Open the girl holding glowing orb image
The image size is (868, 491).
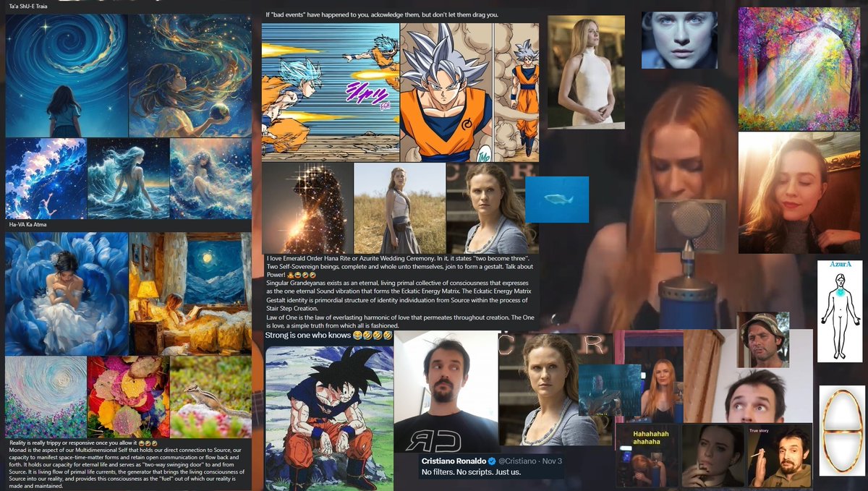(190, 76)
